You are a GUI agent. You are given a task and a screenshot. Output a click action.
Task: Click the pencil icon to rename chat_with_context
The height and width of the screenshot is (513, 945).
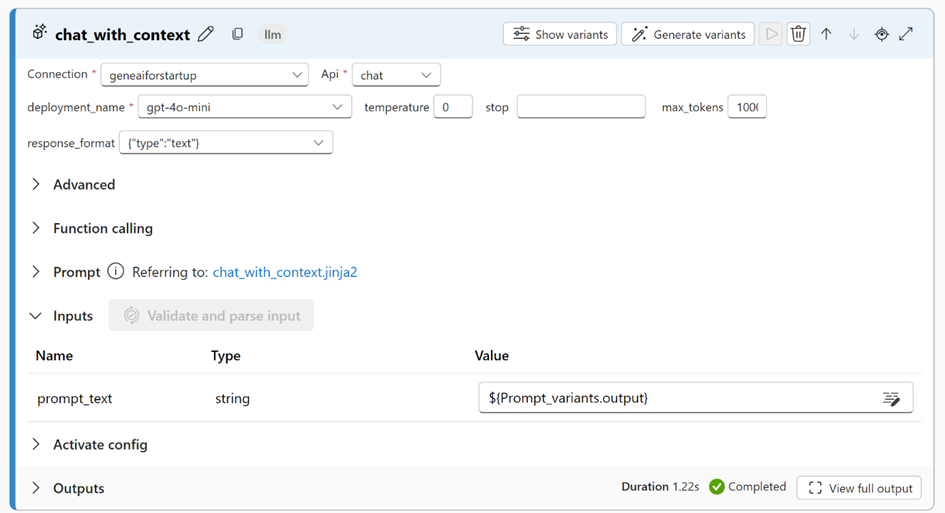point(206,34)
